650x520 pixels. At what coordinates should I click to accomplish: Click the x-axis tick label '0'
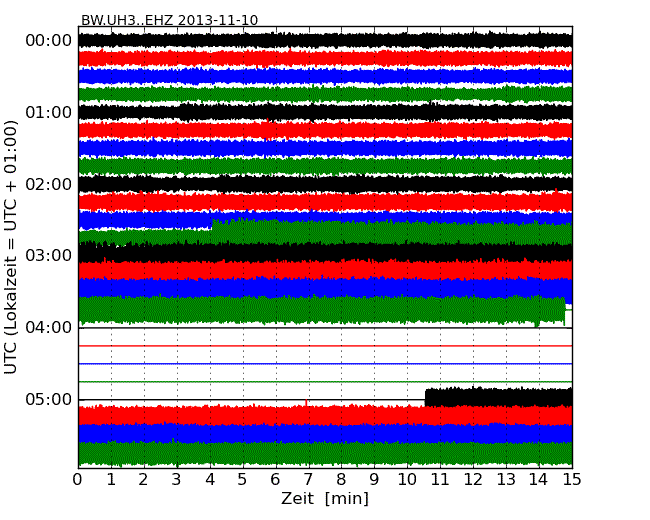click(78, 480)
